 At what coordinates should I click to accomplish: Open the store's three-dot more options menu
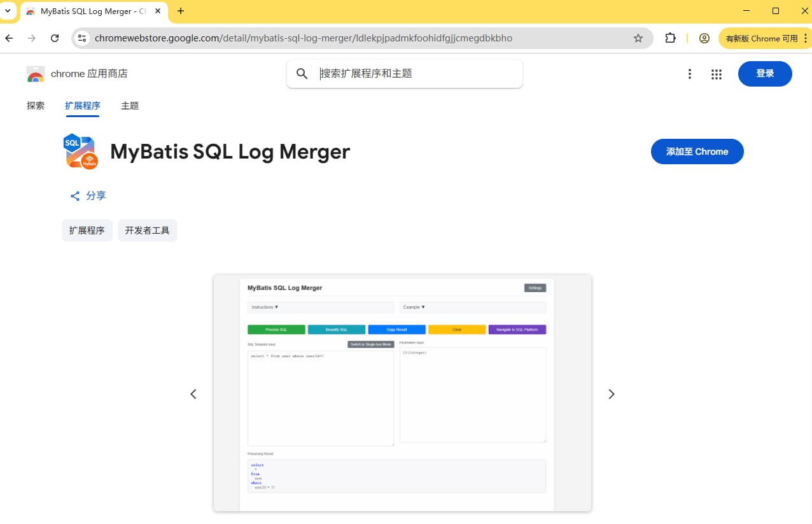689,74
